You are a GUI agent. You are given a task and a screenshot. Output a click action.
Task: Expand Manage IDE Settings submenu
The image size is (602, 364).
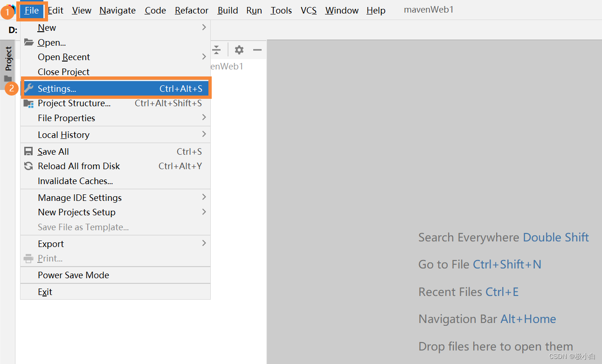(115, 198)
